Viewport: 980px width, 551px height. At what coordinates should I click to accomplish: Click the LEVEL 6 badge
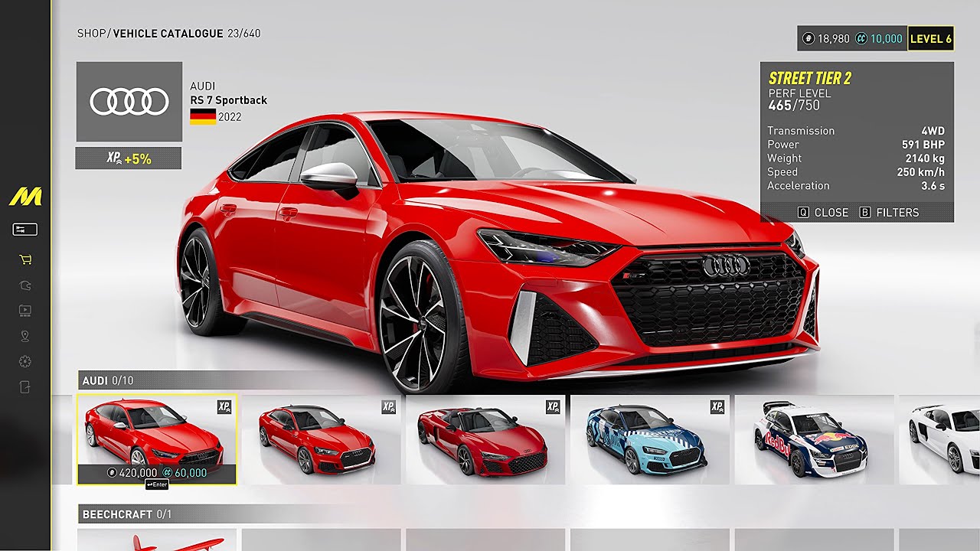click(x=931, y=39)
